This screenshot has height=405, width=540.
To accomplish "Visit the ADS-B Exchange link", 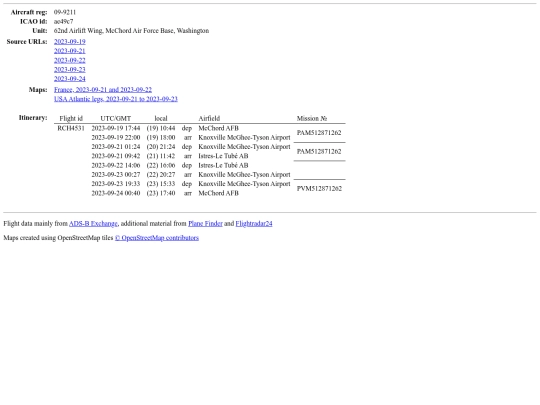I will [93, 224].
